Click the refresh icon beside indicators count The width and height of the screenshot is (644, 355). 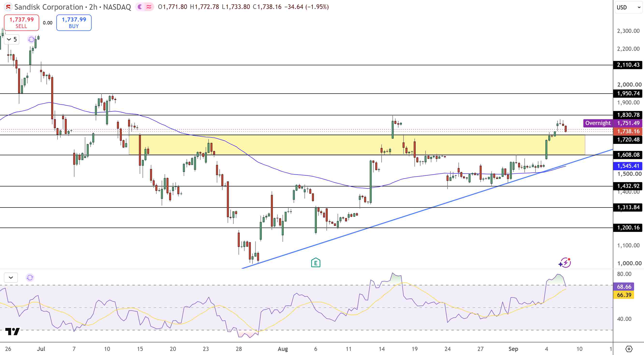31,39
